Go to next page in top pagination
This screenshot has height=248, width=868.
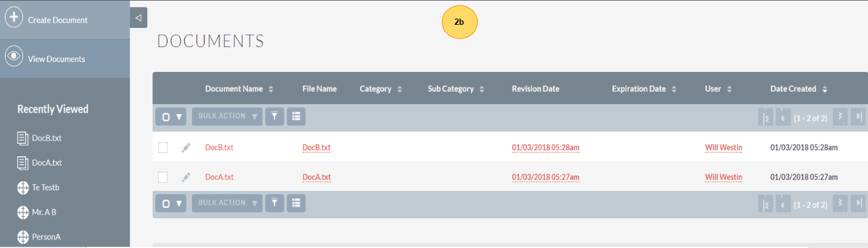[x=840, y=116]
